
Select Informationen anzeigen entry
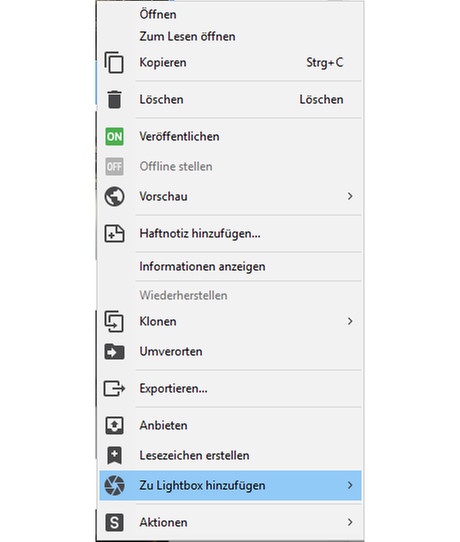pyautogui.click(x=203, y=267)
